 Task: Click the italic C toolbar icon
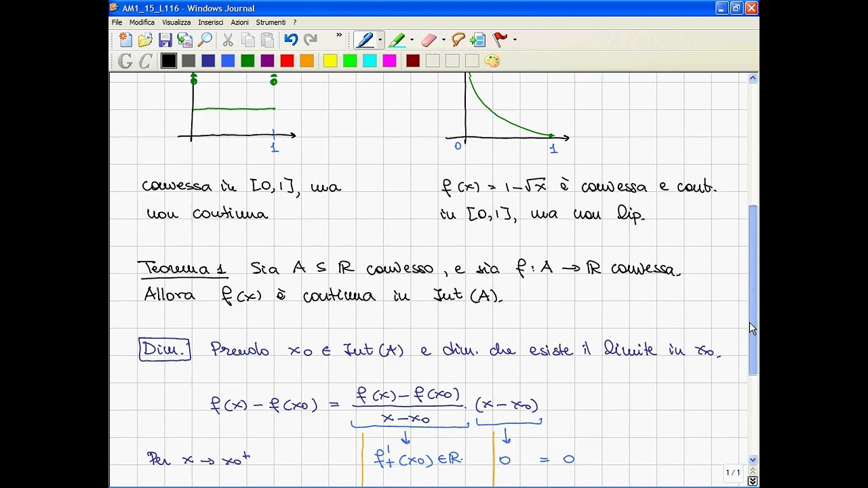click(x=145, y=61)
